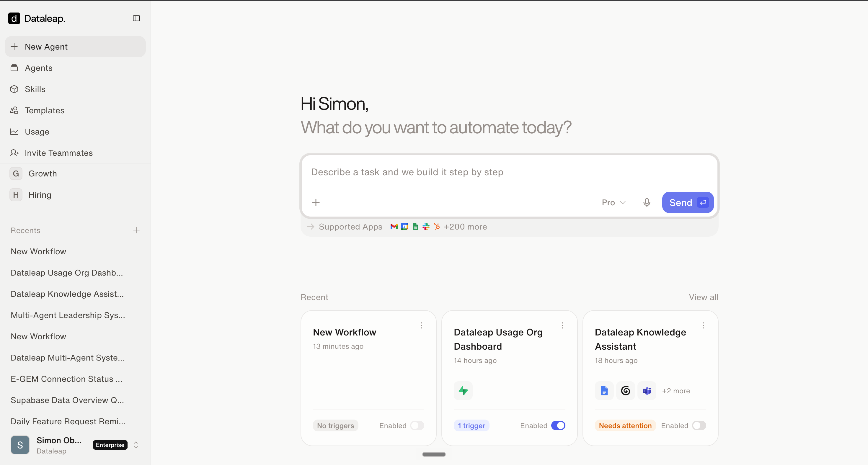Click the horizontal scrollbar handle below the cards
Image resolution: width=868 pixels, height=465 pixels.
[x=434, y=454]
